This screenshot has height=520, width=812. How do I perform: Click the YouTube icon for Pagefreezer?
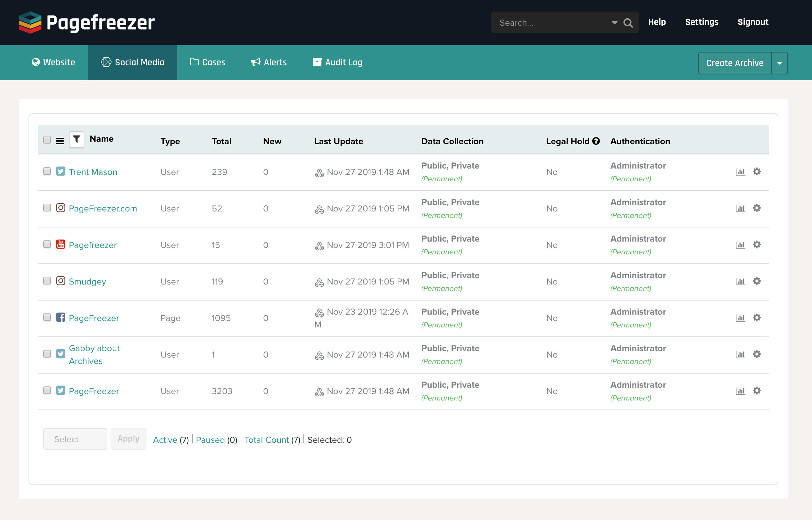[x=61, y=244]
